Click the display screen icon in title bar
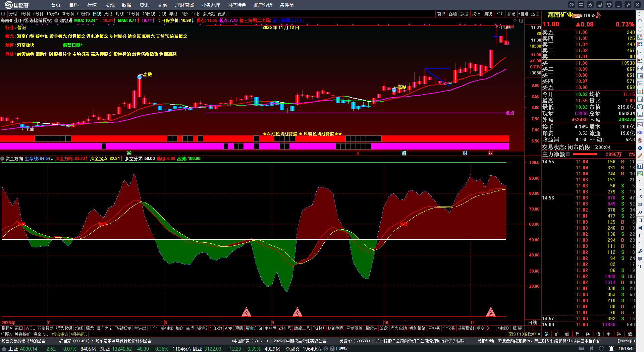Screen dimensions: 644x352 point(600,5)
